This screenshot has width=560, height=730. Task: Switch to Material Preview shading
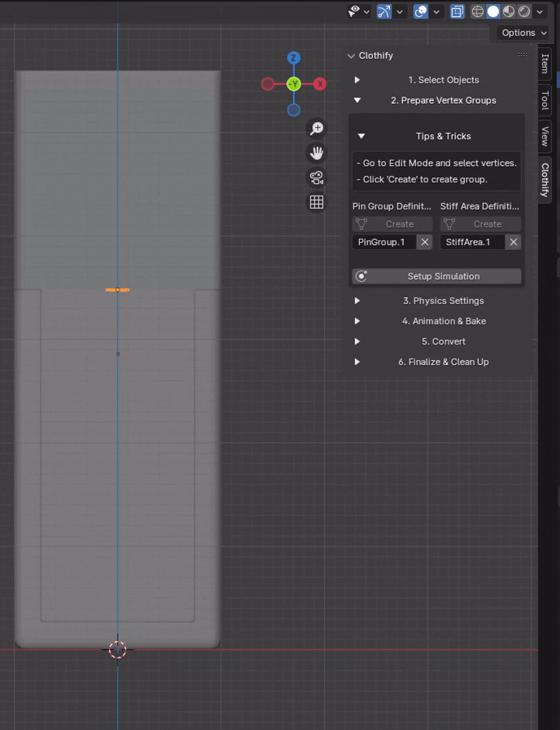coord(508,12)
